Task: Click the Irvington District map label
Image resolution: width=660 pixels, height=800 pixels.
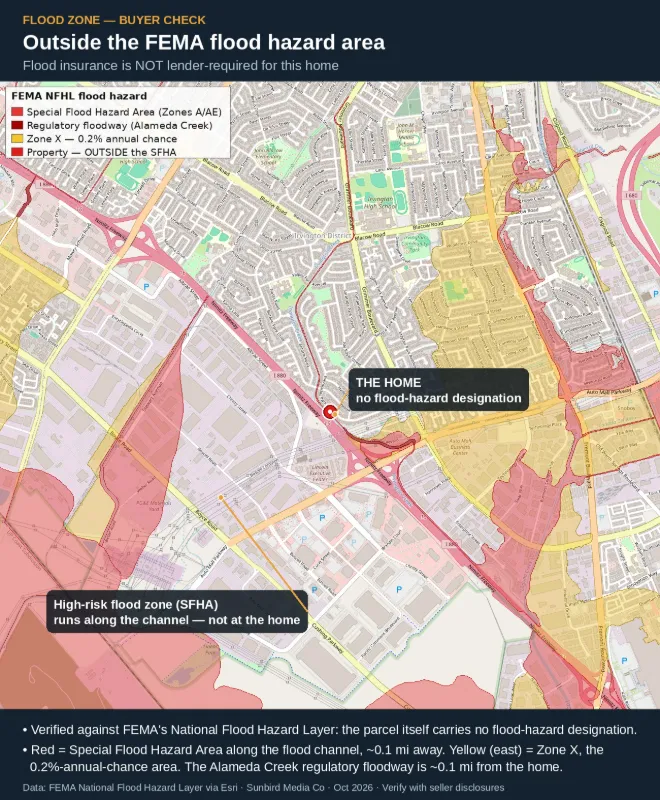Action: 322,235
